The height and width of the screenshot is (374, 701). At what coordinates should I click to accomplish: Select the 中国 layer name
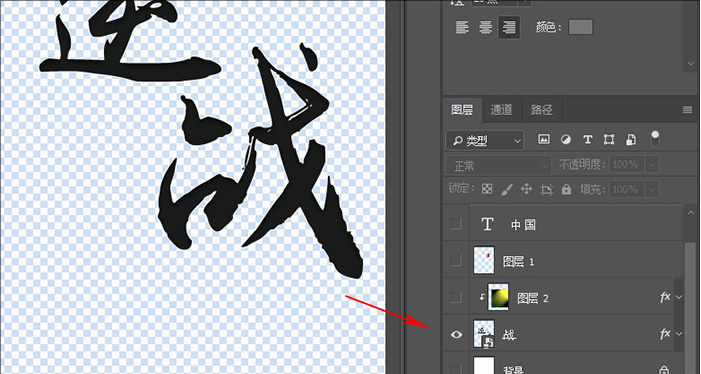(x=523, y=225)
